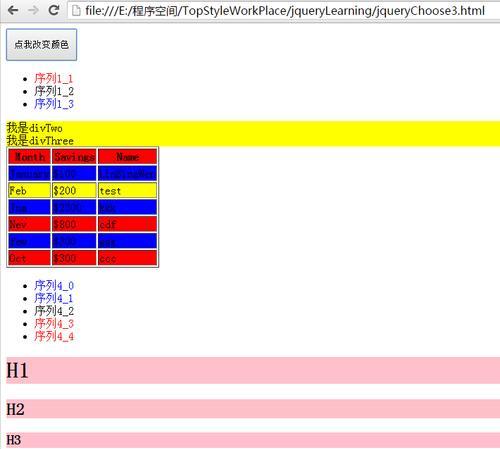Image resolution: width=500 pixels, height=449 pixels.
Task: Click the 我是divThree text
Action: [x=40, y=140]
